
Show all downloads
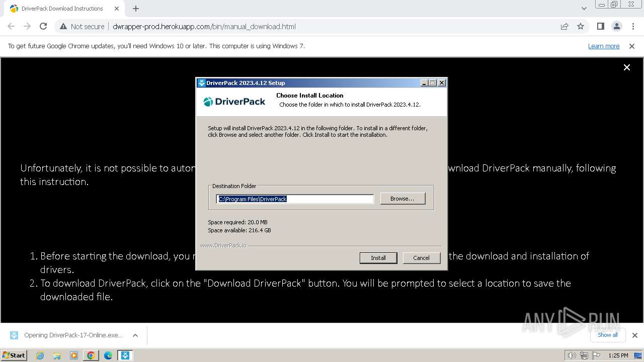coord(608,335)
